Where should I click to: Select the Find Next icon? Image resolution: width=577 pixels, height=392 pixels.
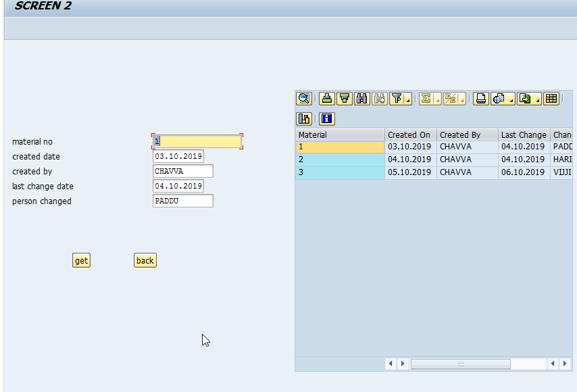coord(379,98)
